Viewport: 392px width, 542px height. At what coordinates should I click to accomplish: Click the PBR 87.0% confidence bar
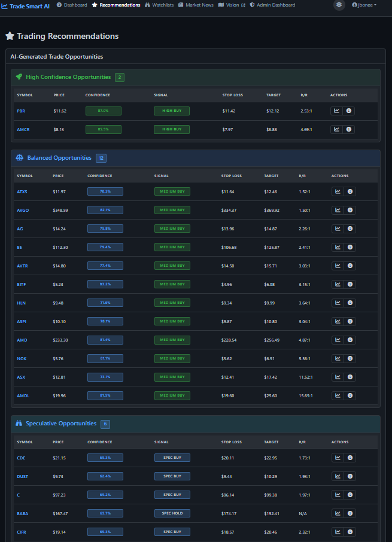[x=103, y=111]
